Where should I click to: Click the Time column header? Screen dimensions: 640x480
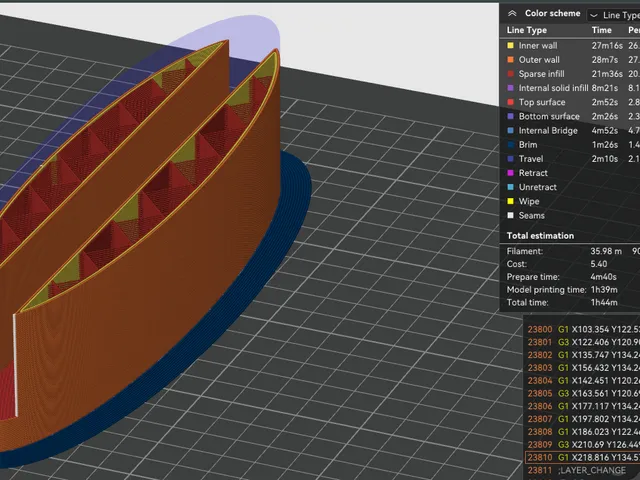(602, 30)
